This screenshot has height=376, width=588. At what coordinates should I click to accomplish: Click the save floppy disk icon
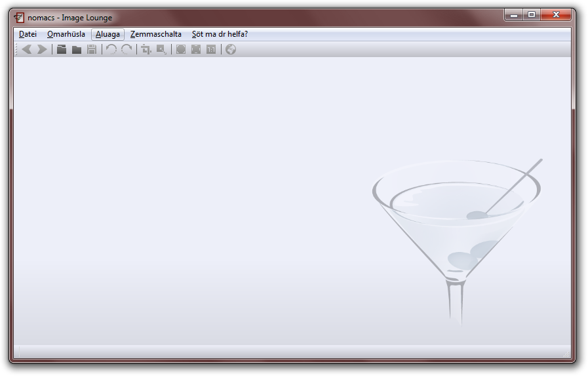[92, 49]
